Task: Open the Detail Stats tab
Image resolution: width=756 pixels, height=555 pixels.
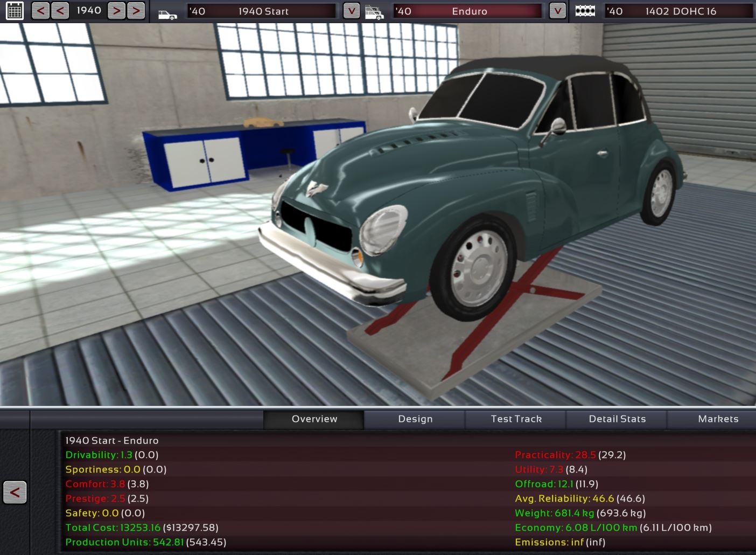Action: (x=617, y=419)
